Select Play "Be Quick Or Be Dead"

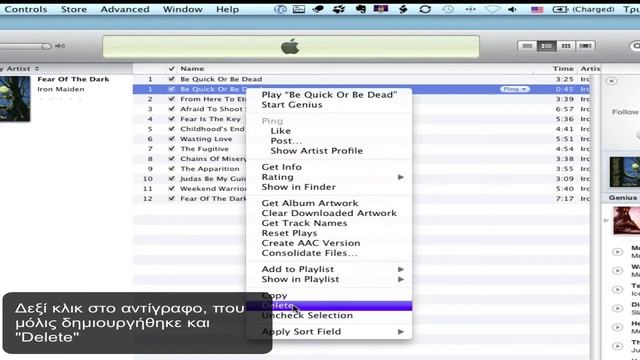coord(329,95)
